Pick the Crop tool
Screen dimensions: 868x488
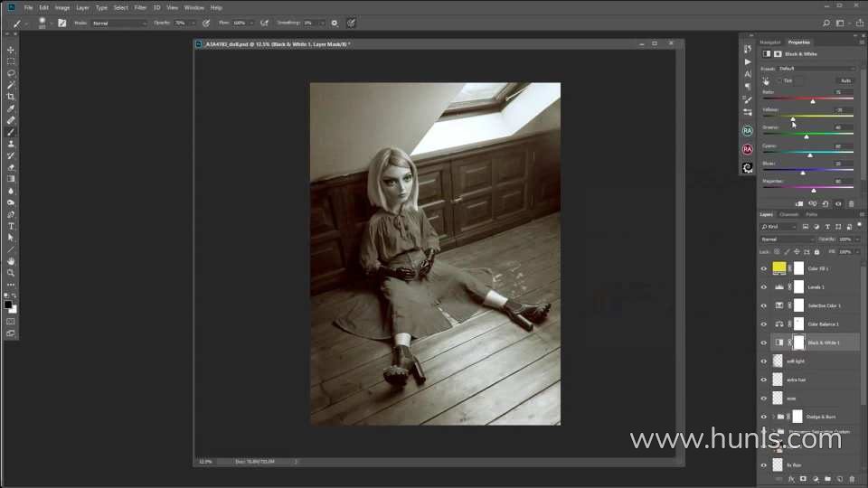[x=11, y=97]
